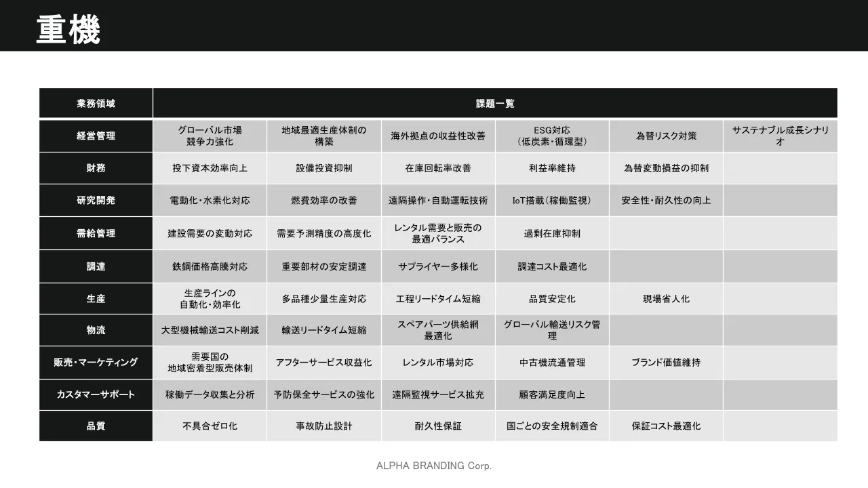The height and width of the screenshot is (488, 868).
Task: Click the 地域最適生産体制の構築 cell
Action: [324, 136]
